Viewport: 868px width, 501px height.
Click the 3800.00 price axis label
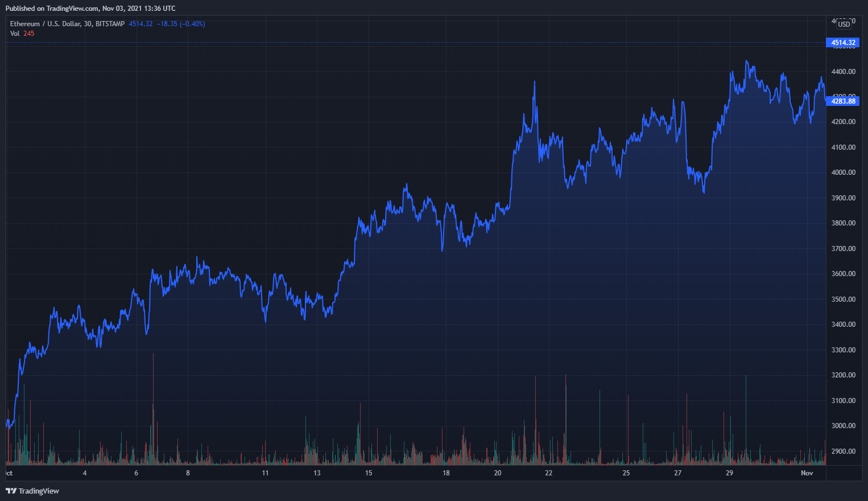(x=844, y=223)
